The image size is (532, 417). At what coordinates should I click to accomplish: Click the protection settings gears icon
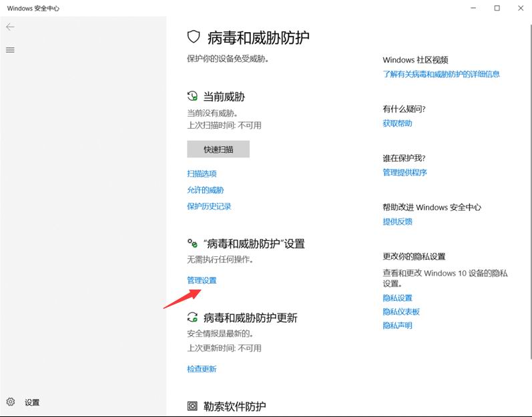click(193, 244)
